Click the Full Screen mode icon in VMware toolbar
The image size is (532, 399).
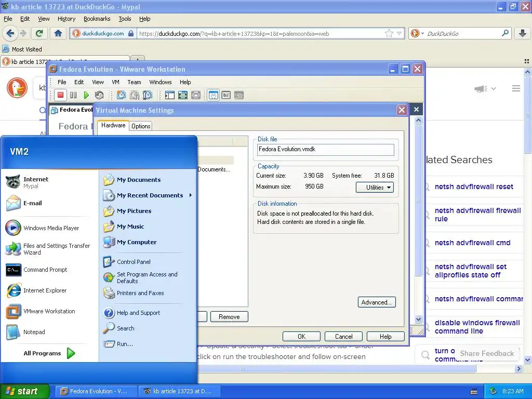coord(183,95)
